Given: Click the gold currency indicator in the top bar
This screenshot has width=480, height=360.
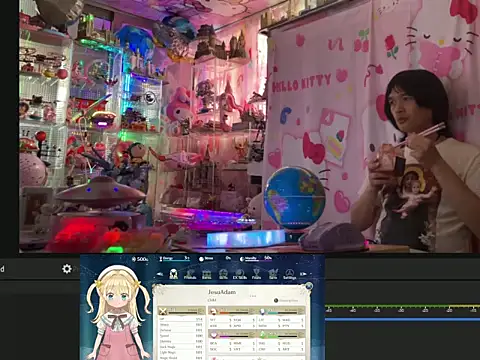Looking at the screenshot, I should tap(140, 259).
